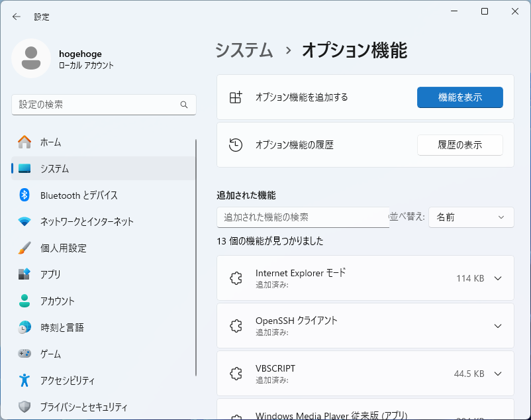This screenshot has width=531, height=420.
Task: Click the 個人用設定 paintbrush icon
Action: pyautogui.click(x=24, y=248)
